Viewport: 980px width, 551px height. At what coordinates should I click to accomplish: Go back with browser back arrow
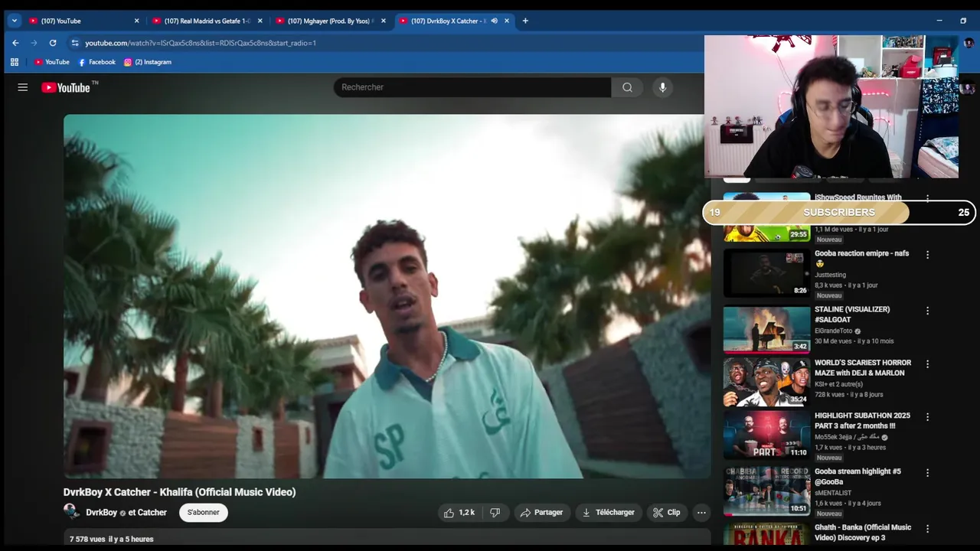coord(15,43)
